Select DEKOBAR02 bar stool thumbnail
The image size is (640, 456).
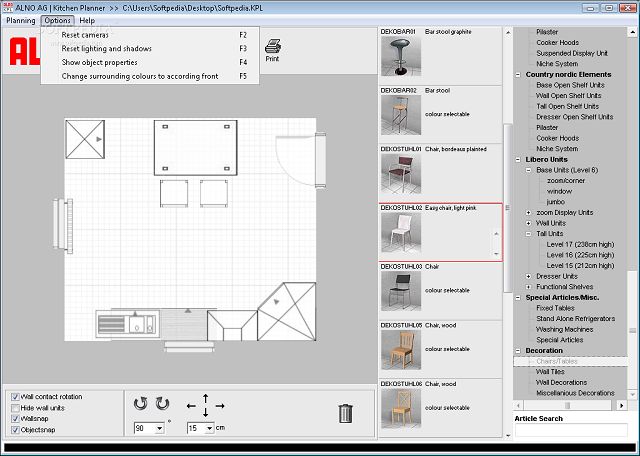point(400,115)
